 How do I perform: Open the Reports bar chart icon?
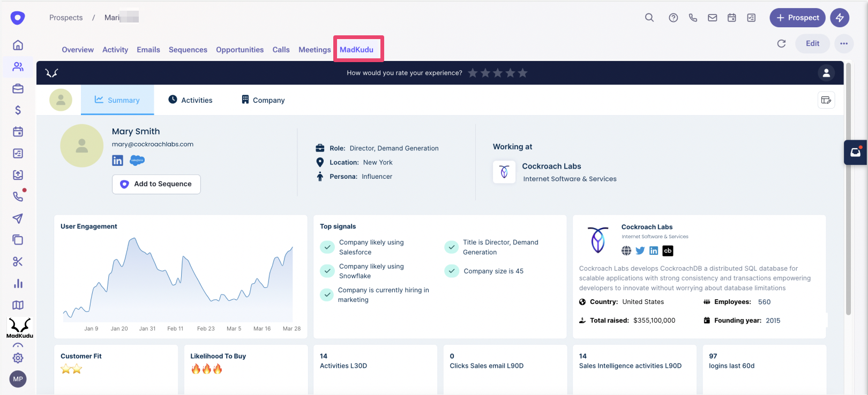(18, 283)
